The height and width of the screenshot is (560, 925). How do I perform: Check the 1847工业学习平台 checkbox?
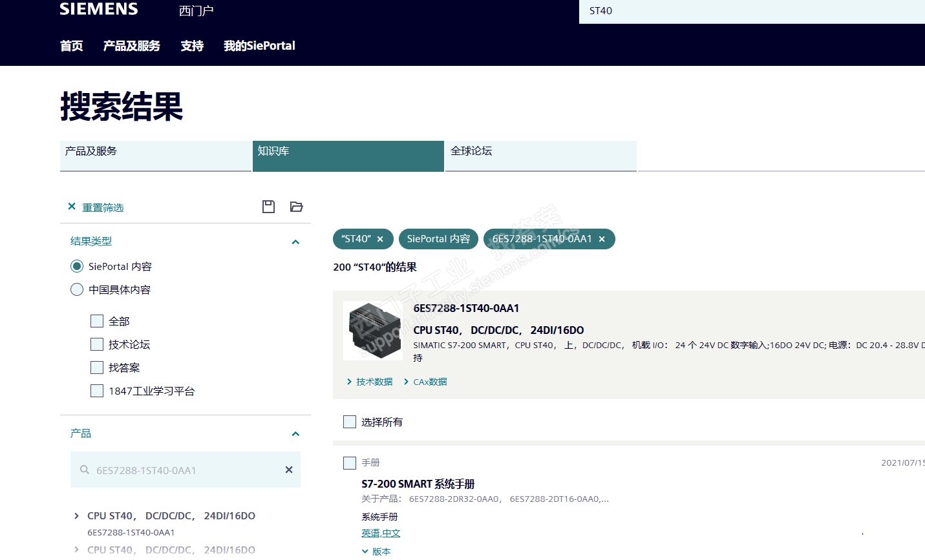pyautogui.click(x=97, y=391)
